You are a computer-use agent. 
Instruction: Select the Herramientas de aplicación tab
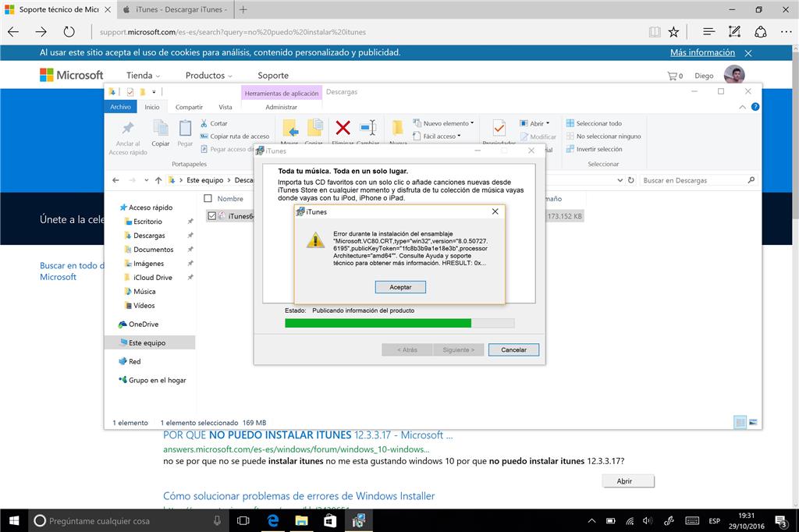pos(281,94)
